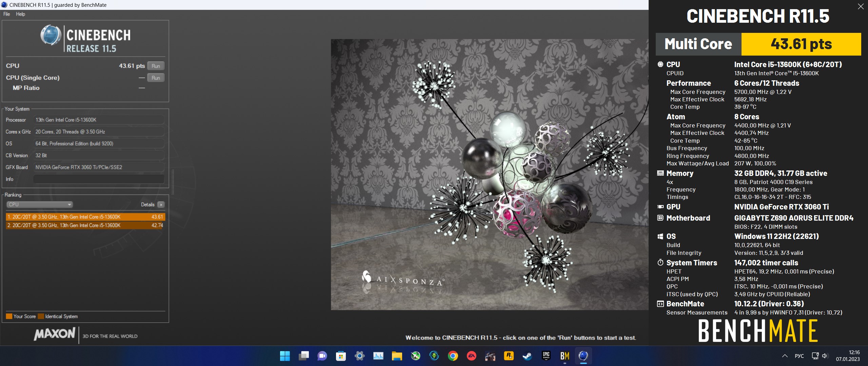Switch to BenchMate taskbar icon
This screenshot has width=868, height=366.
click(565, 356)
